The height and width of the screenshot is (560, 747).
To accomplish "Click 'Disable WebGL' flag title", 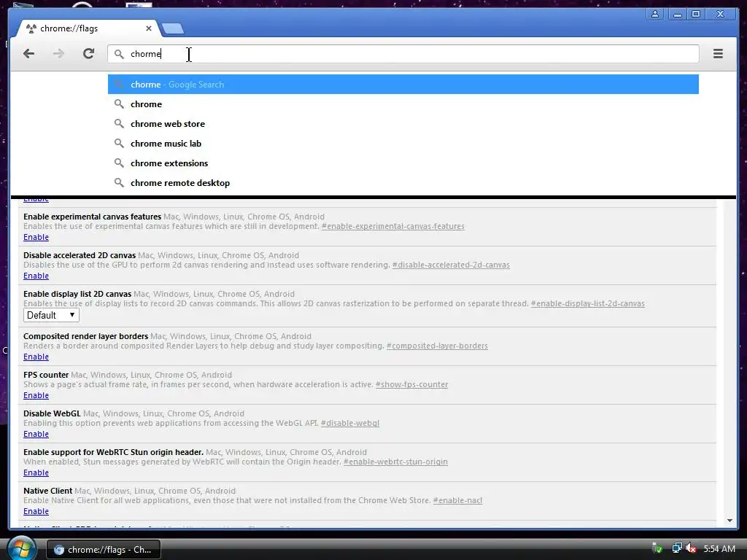I will coord(52,413).
